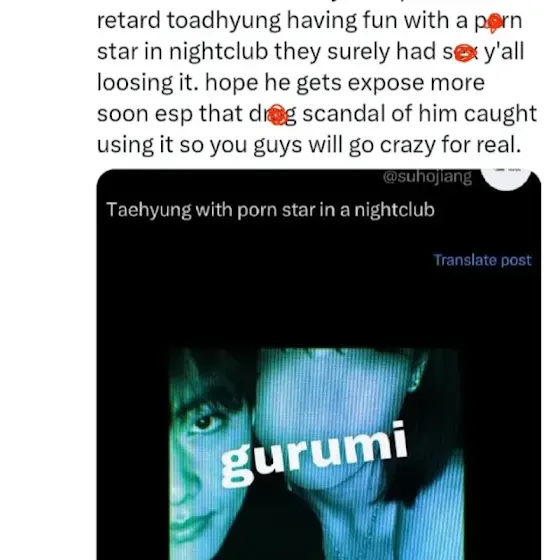
Task: Click the gurumi watermark text
Action: pos(314,454)
